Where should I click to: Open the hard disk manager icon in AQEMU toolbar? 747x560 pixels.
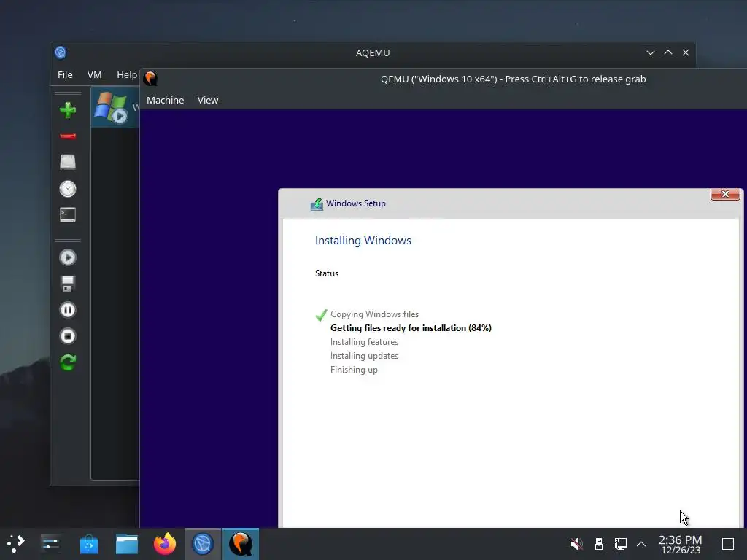tap(68, 162)
